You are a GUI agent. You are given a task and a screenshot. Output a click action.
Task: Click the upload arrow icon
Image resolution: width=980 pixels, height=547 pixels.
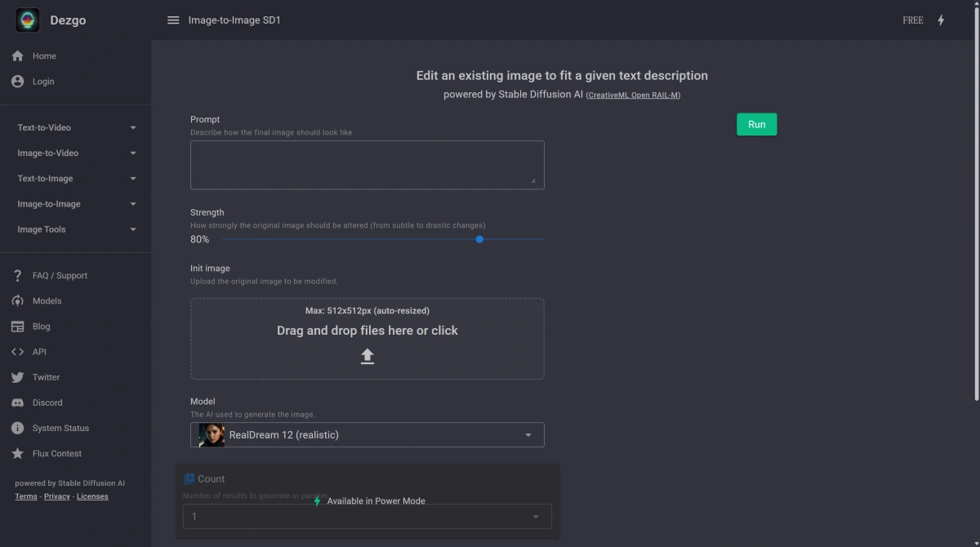point(367,356)
